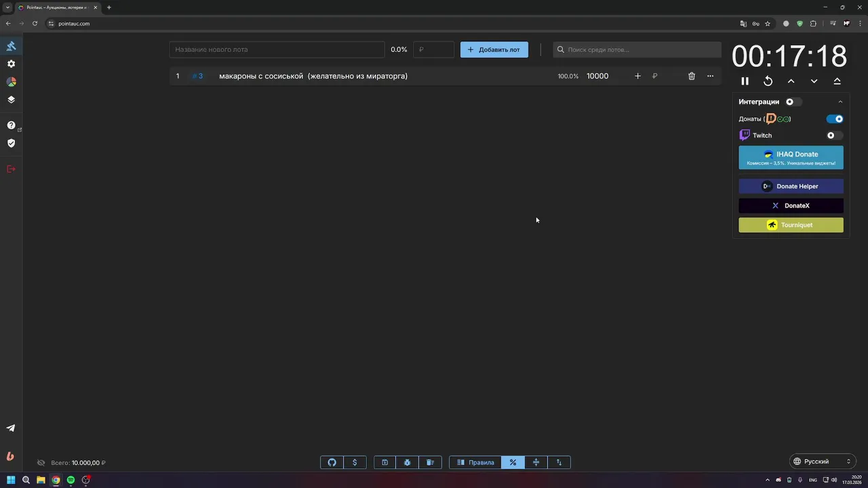
Task: Open Chrome's three-dot menu
Action: 860,23
